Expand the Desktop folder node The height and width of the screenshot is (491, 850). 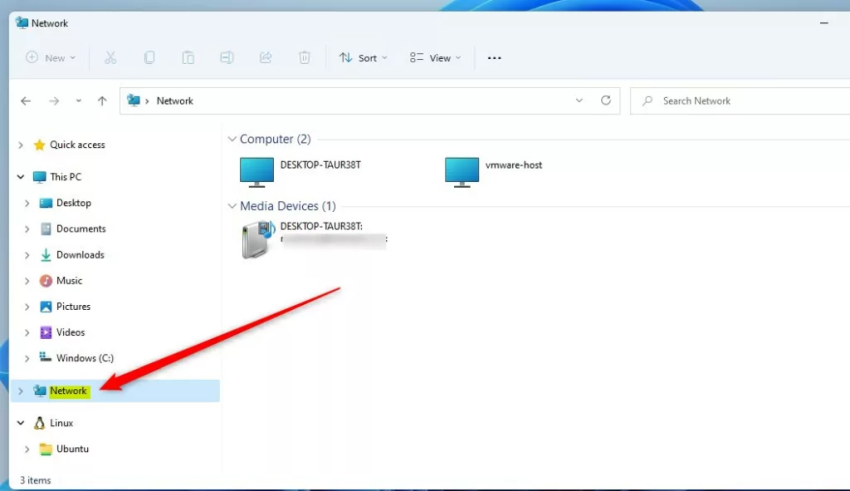(27, 203)
